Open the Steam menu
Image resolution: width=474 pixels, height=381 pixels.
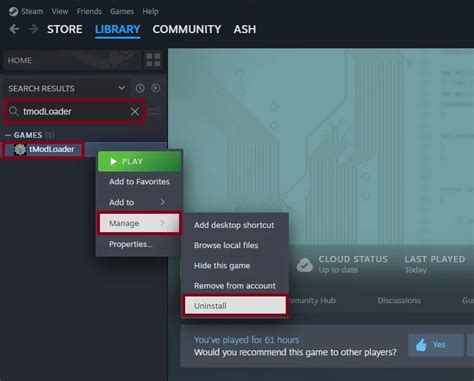click(x=32, y=11)
